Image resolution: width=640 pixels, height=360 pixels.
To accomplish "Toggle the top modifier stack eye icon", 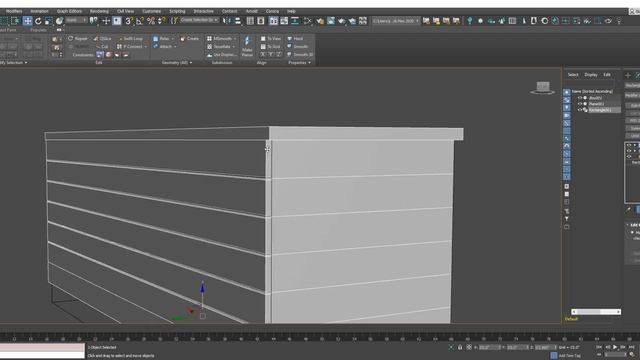I will tap(629, 146).
